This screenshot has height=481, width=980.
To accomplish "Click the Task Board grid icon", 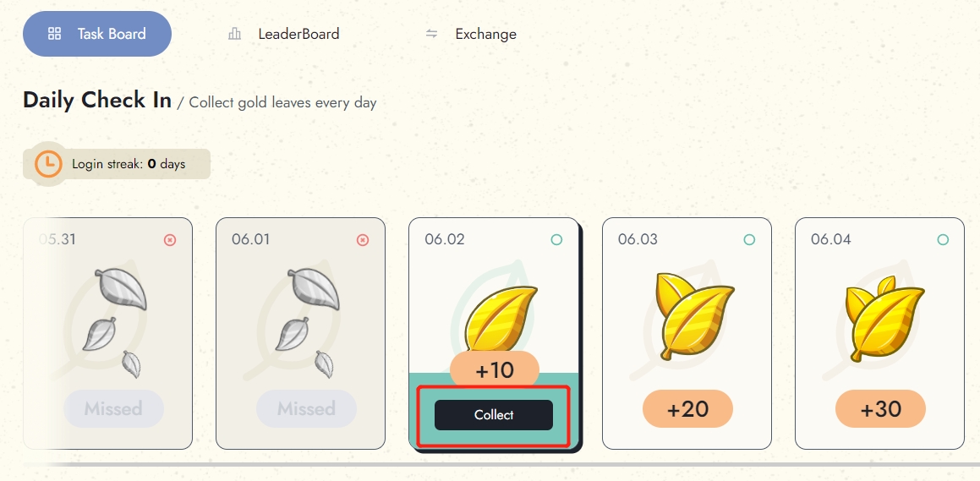I will (x=55, y=34).
